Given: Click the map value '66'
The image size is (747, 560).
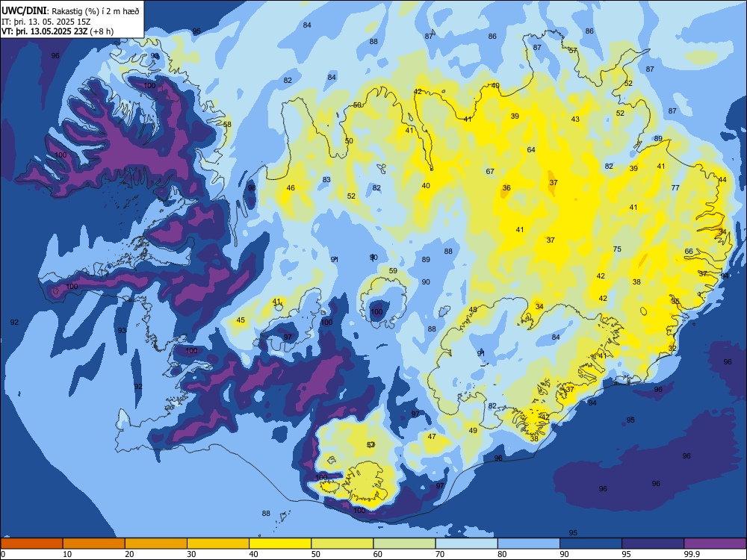Looking at the screenshot, I should point(689,252).
